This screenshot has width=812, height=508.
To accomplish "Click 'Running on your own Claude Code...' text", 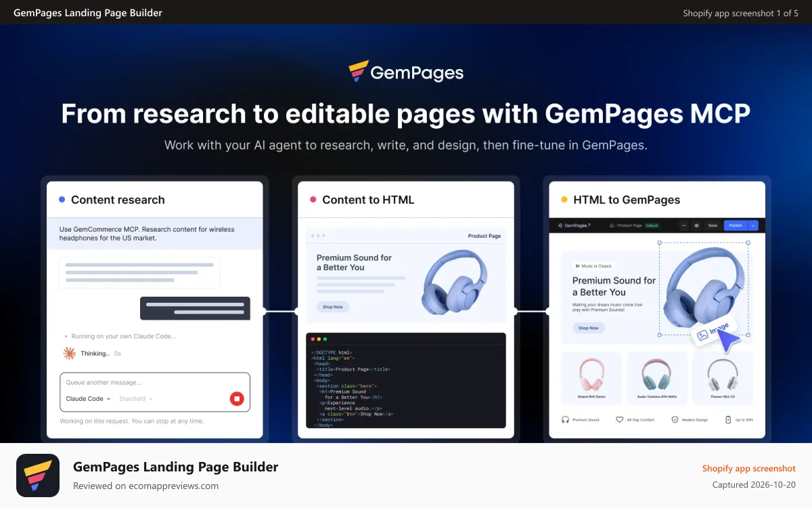I will point(124,336).
